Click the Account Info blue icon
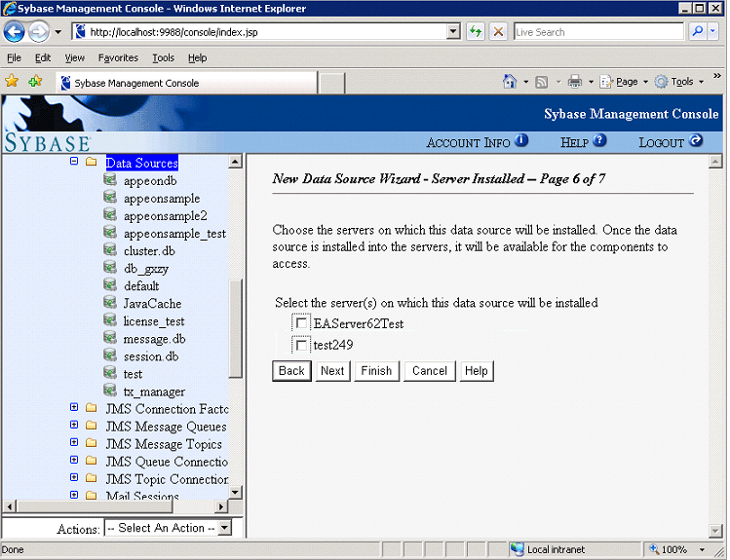The image size is (730, 560). [521, 140]
